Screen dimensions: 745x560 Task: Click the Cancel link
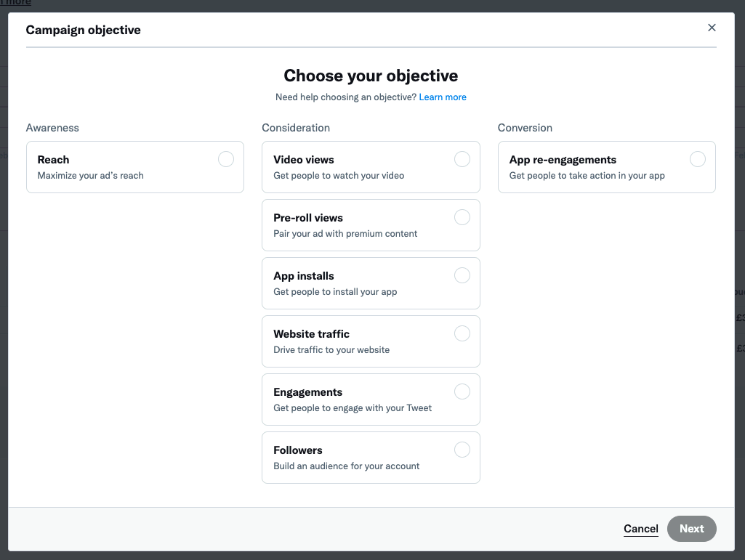[x=640, y=529]
